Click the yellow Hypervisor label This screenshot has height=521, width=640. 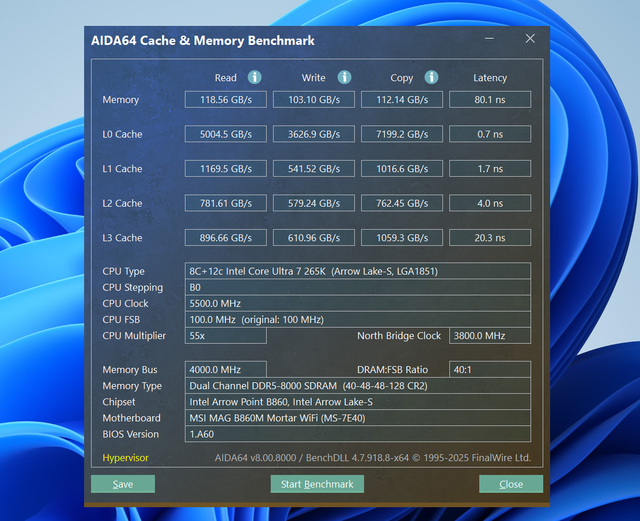pyautogui.click(x=128, y=458)
